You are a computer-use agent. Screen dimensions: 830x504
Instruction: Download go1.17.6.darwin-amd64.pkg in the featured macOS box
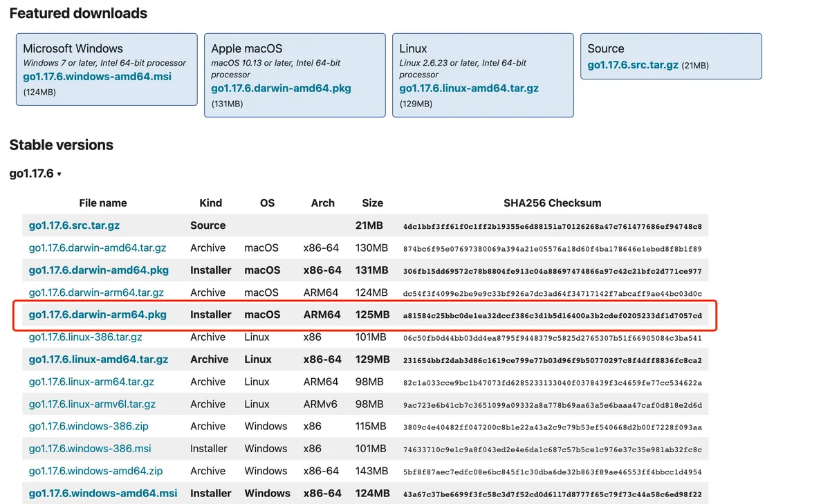[281, 88]
